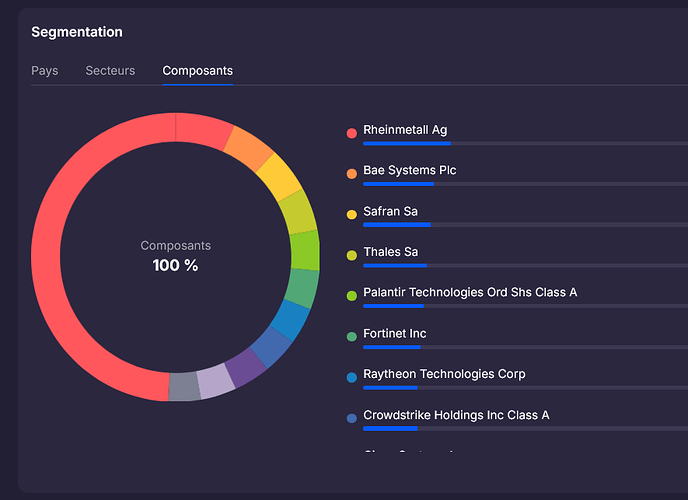Click the Fortinet Inc legend name
The width and height of the screenshot is (688, 500).
coord(394,333)
